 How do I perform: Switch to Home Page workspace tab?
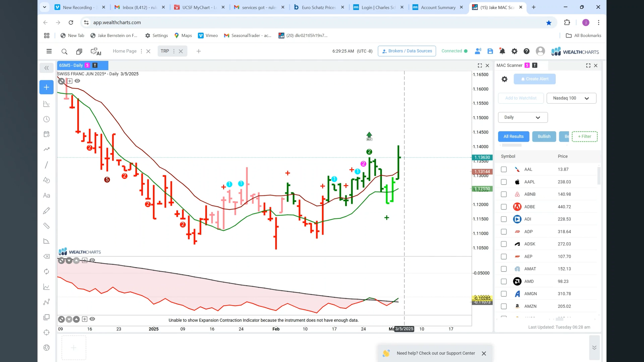point(124,51)
